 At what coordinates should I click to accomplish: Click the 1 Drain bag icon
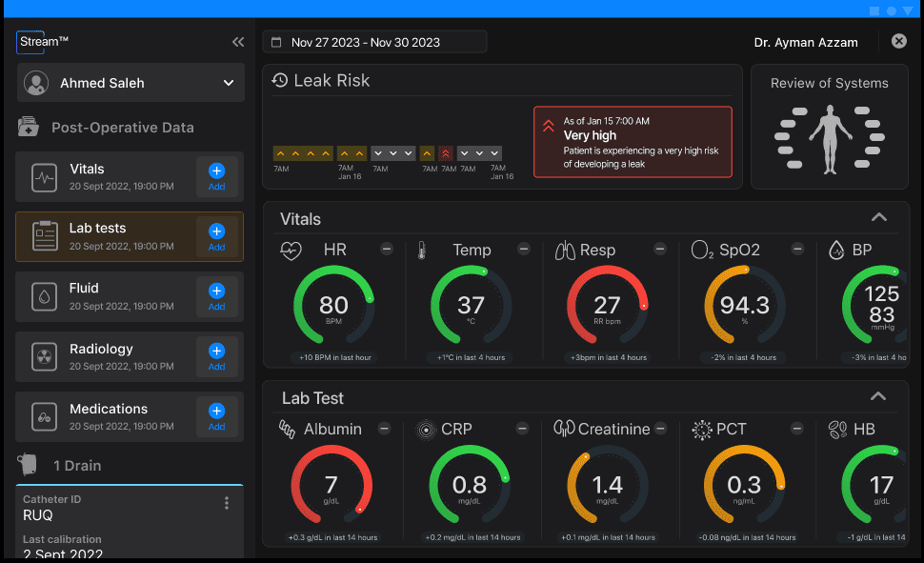click(27, 465)
